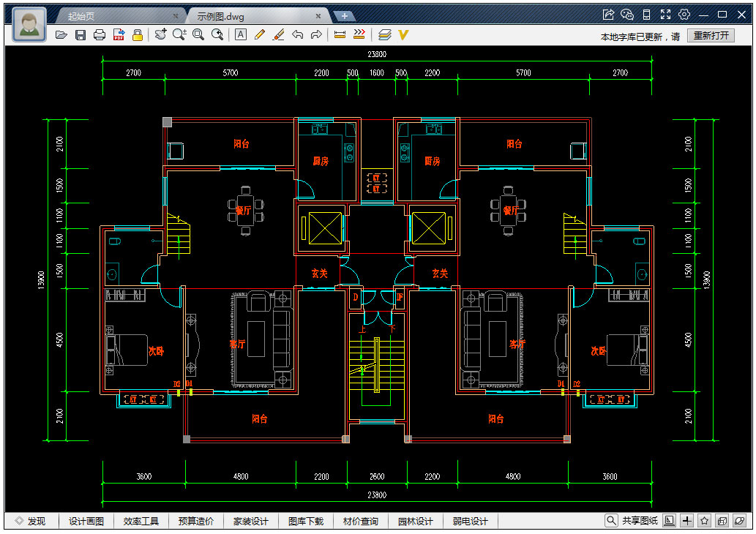Click the yellow padlock icon

tap(138, 34)
